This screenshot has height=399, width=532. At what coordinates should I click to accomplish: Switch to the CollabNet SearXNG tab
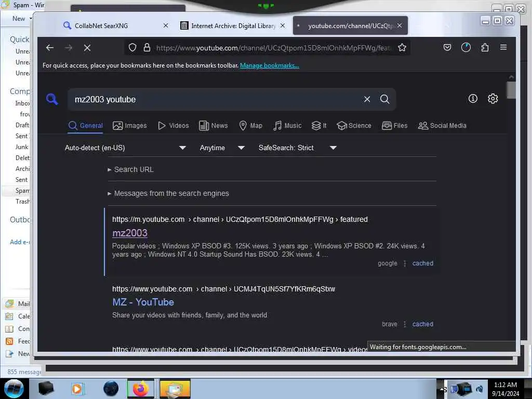click(x=115, y=25)
